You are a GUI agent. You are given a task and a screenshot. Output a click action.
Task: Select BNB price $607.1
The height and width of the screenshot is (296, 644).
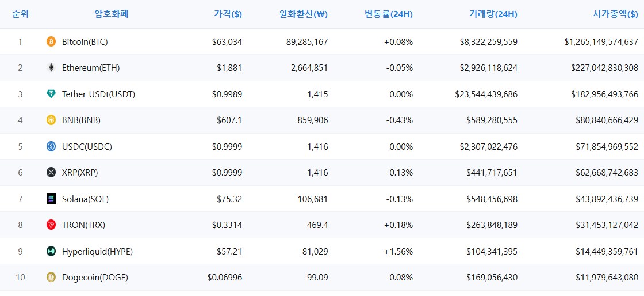229,120
